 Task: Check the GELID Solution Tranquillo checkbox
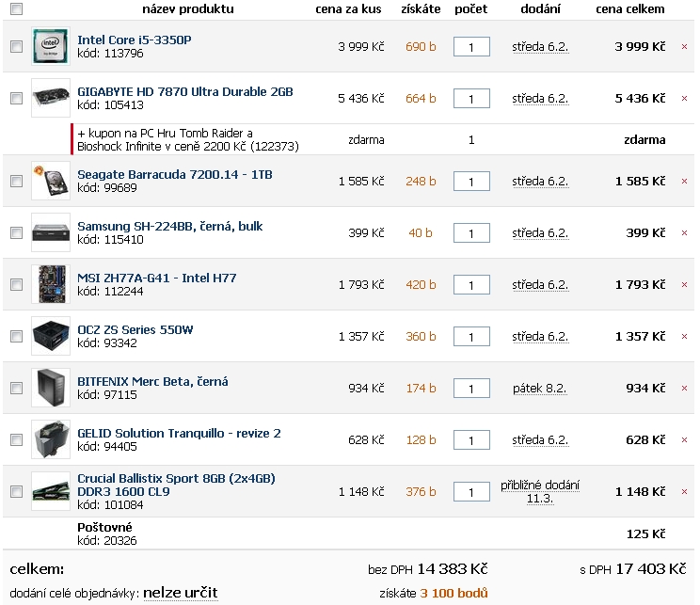[x=17, y=440]
